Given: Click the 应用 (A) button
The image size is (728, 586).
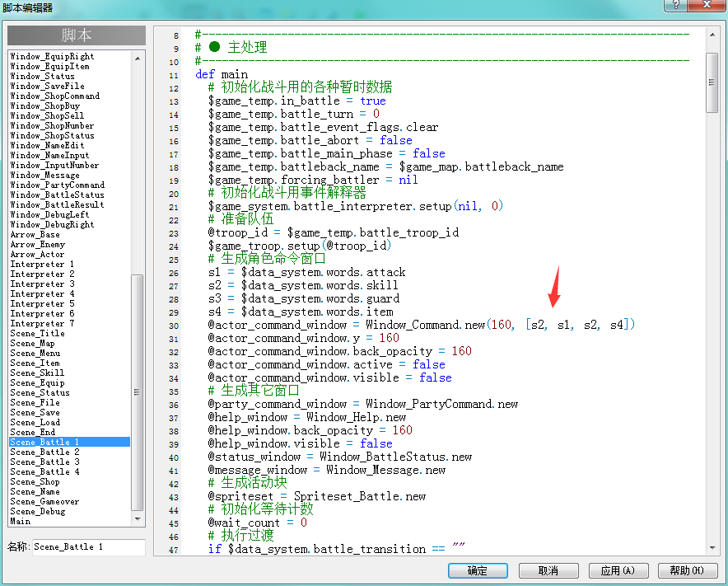Looking at the screenshot, I should click(x=618, y=570).
